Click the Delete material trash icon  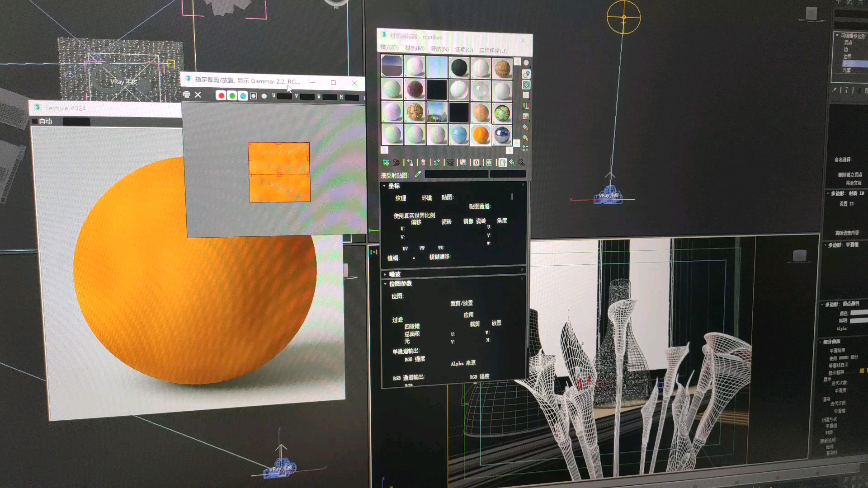[x=423, y=163]
